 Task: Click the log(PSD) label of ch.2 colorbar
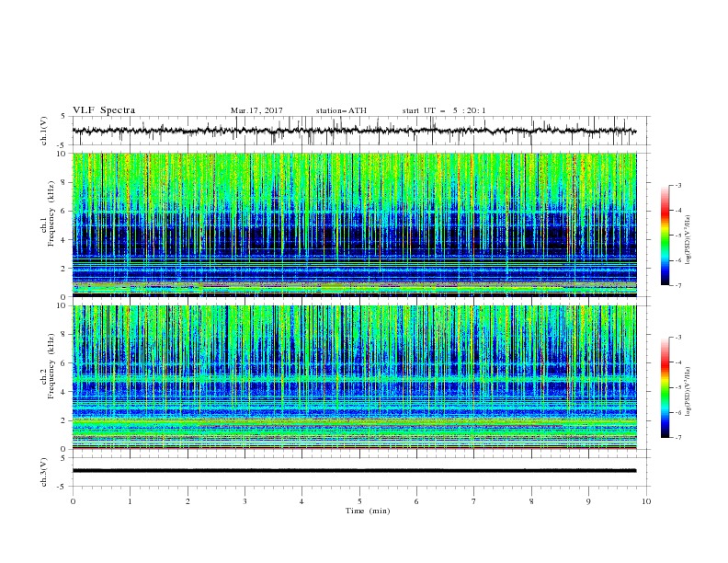click(x=688, y=392)
